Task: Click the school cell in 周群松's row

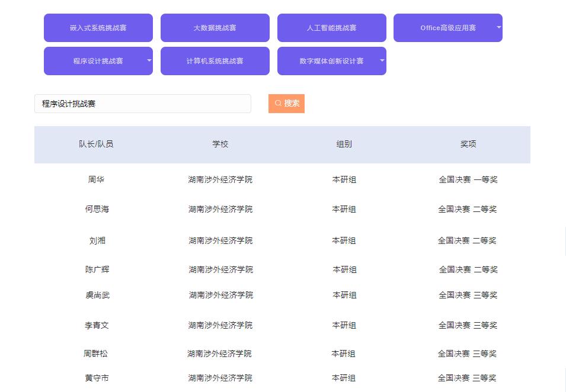Action: tap(219, 354)
